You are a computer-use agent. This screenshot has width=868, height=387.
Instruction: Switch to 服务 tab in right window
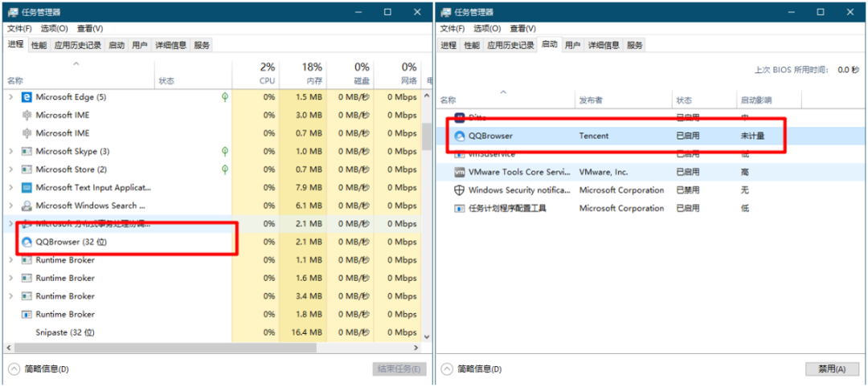[634, 45]
